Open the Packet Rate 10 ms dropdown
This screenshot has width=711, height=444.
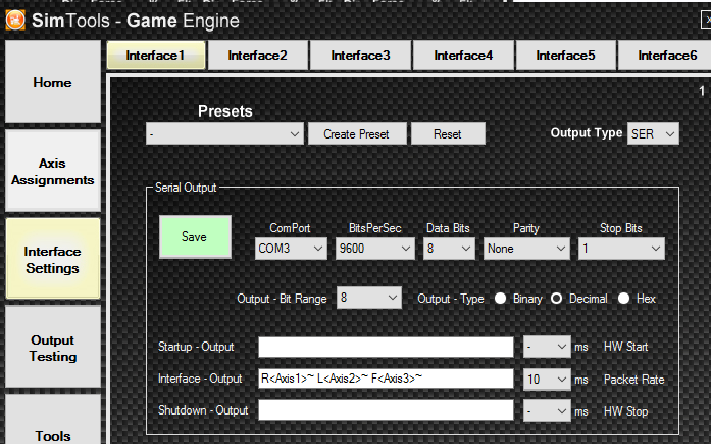point(546,379)
